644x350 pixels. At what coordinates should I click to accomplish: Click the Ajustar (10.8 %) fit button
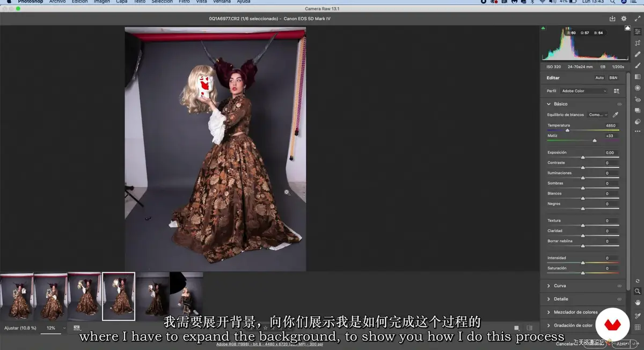(20, 328)
